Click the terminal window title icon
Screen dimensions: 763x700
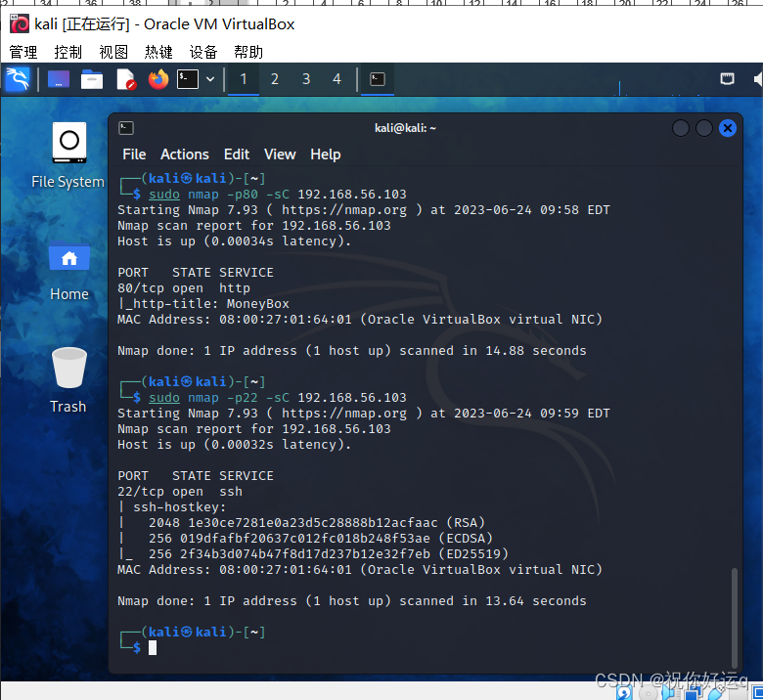click(x=126, y=128)
